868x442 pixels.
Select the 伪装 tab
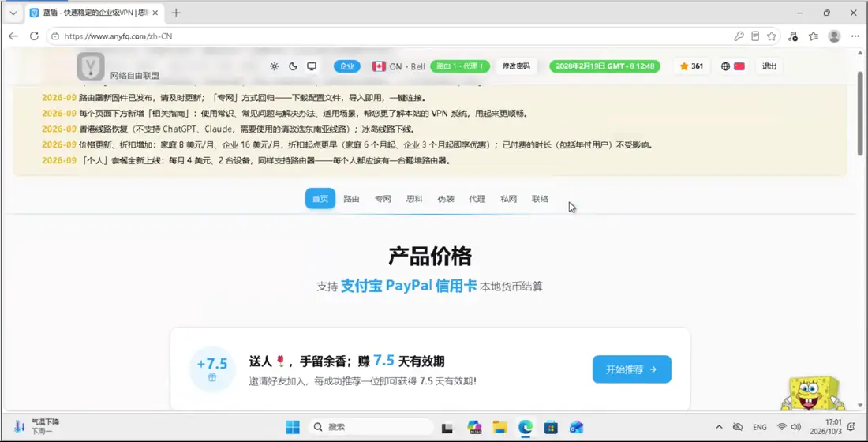(446, 199)
